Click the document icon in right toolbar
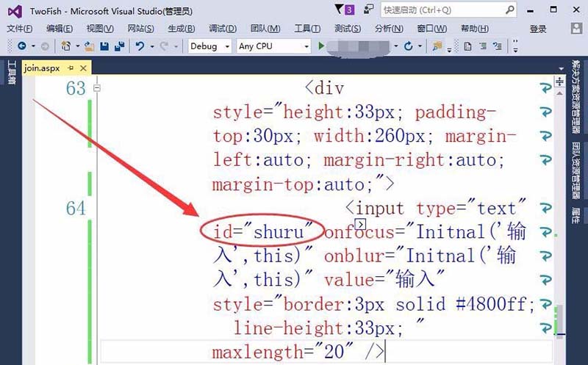Image resolution: width=588 pixels, height=365 pixels. pyautogui.click(x=467, y=46)
